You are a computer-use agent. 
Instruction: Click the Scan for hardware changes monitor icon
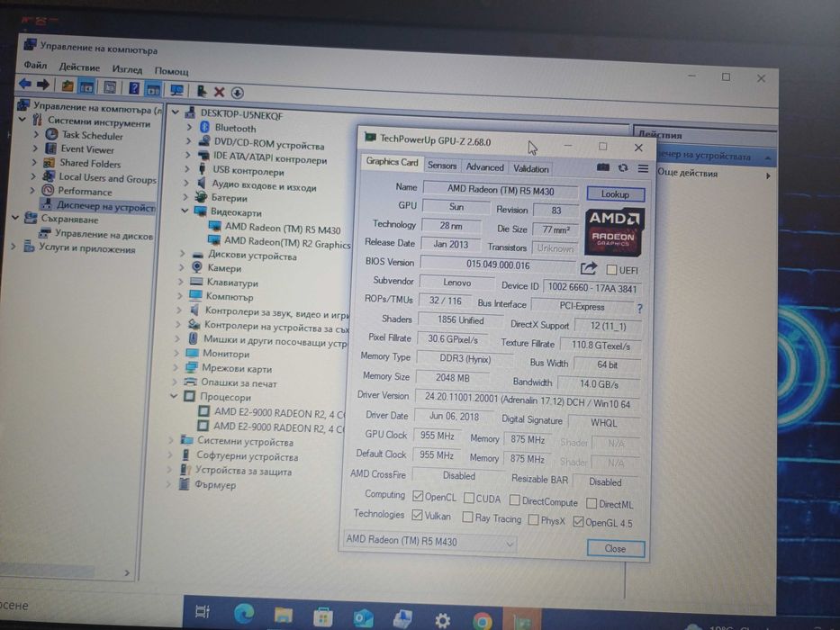click(x=176, y=90)
